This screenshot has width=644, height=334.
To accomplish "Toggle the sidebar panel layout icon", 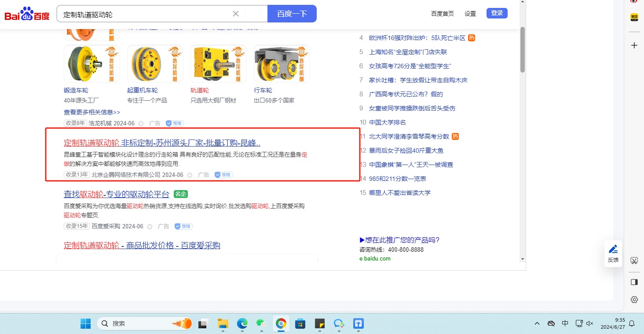I will 634,282.
